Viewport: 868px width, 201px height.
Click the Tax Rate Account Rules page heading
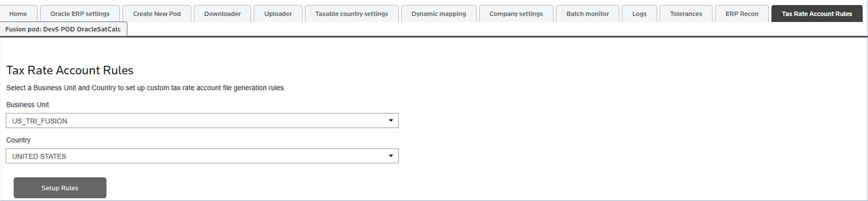tap(70, 70)
